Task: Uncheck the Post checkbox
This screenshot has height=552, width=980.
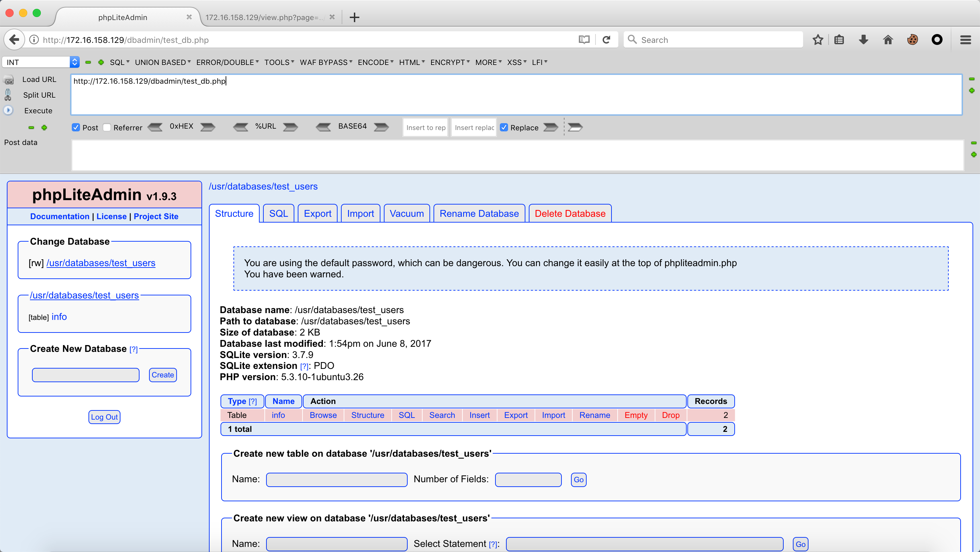Action: [76, 127]
